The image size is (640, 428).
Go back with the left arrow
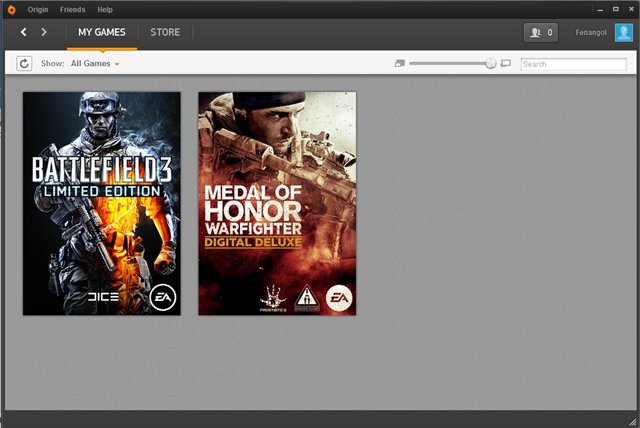pos(24,32)
